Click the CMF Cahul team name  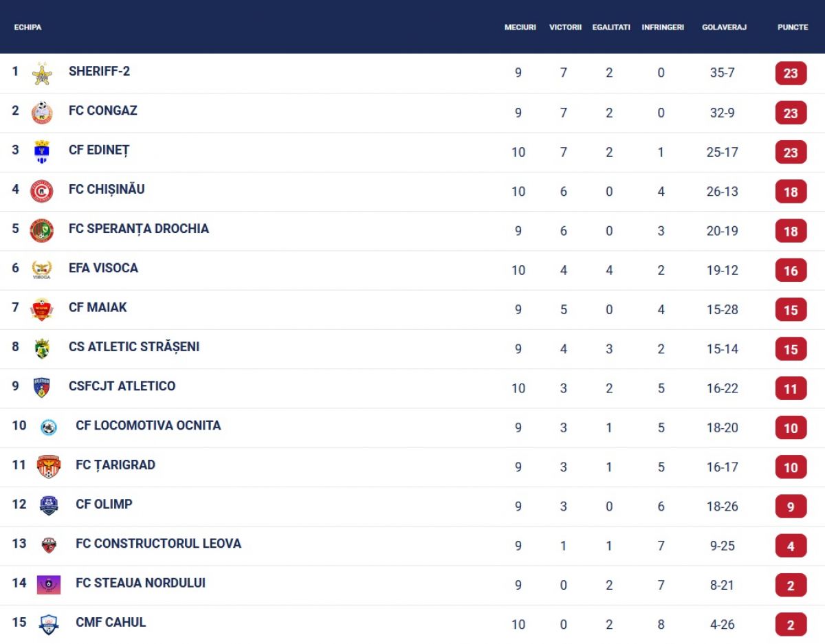tap(111, 623)
